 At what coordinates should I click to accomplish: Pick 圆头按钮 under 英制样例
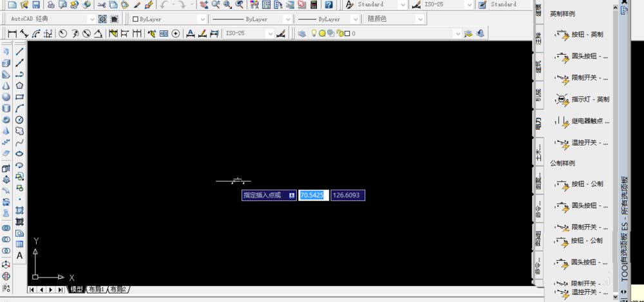pyautogui.click(x=582, y=56)
